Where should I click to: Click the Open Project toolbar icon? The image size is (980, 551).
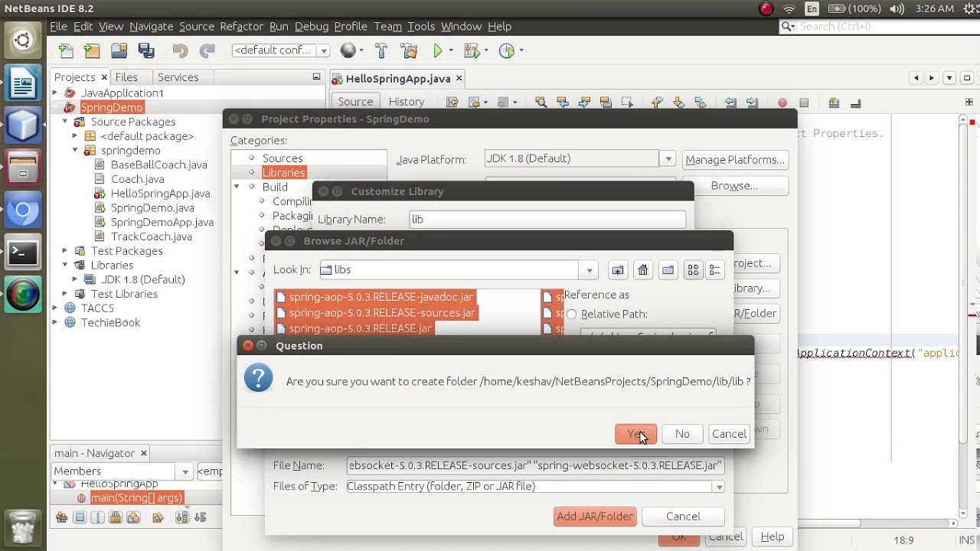[x=119, y=51]
